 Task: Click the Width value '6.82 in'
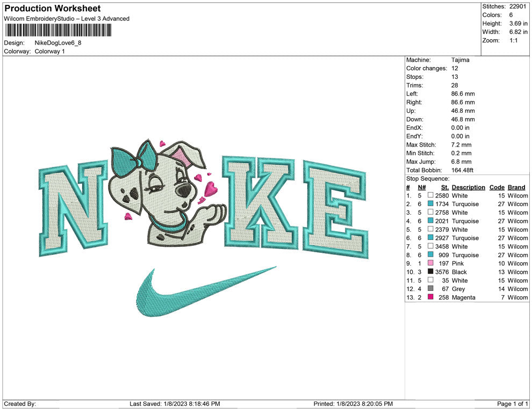pos(518,32)
